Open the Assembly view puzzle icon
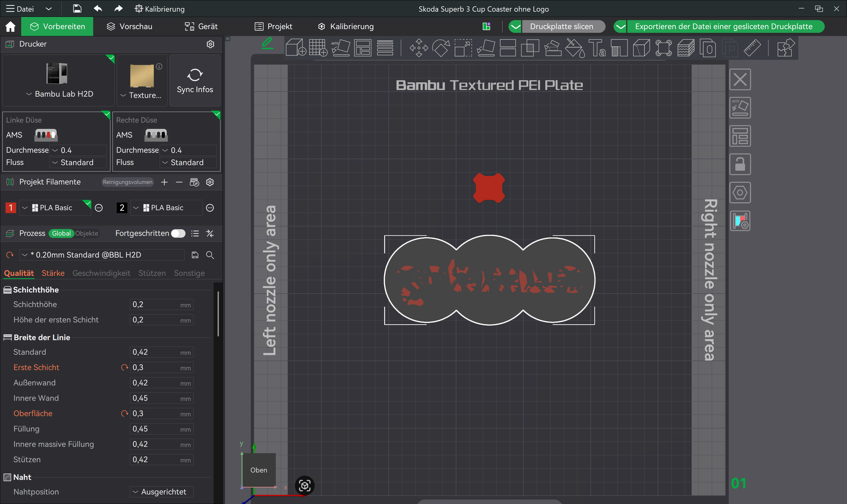The width and height of the screenshot is (847, 504). 786,47
